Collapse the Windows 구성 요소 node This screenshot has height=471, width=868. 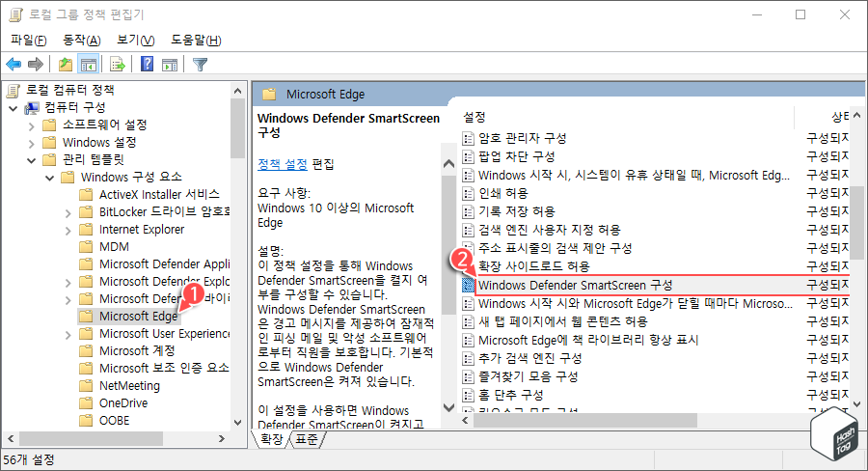coord(50,178)
